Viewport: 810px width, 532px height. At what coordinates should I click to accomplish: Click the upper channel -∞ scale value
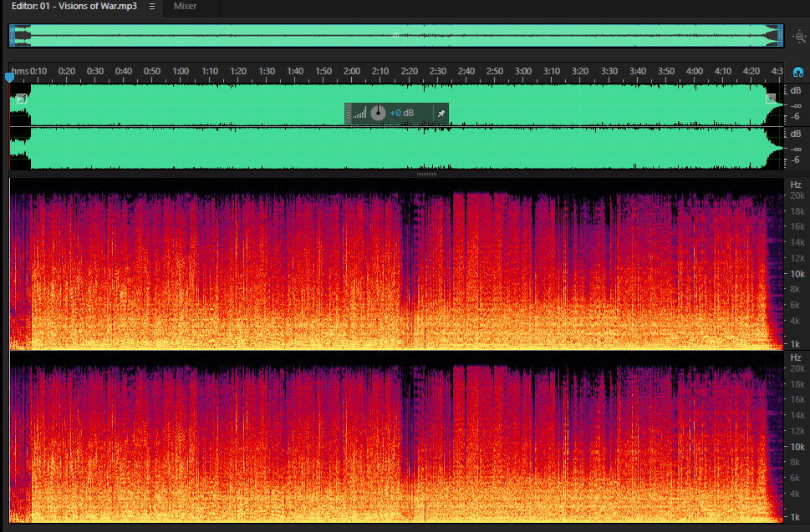[x=796, y=106]
